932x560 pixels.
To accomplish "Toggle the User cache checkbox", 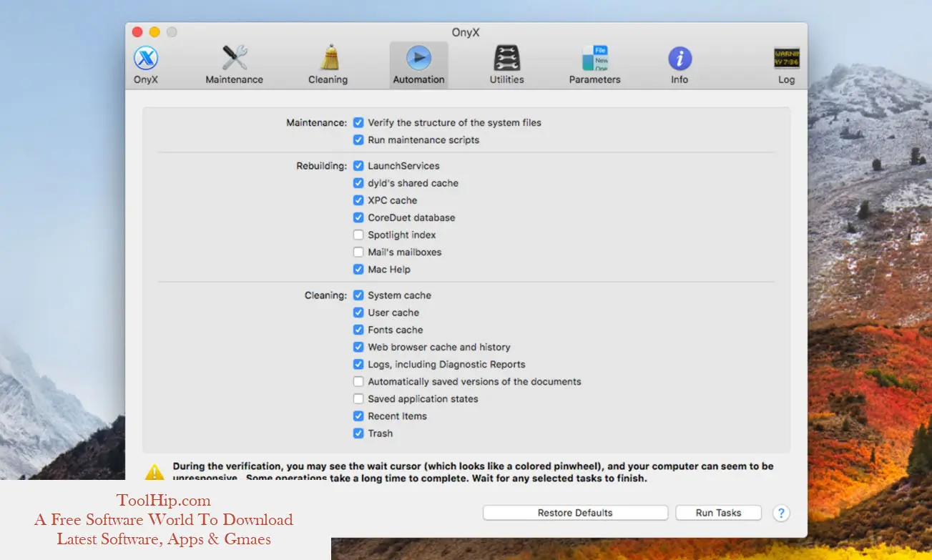I will (x=358, y=313).
